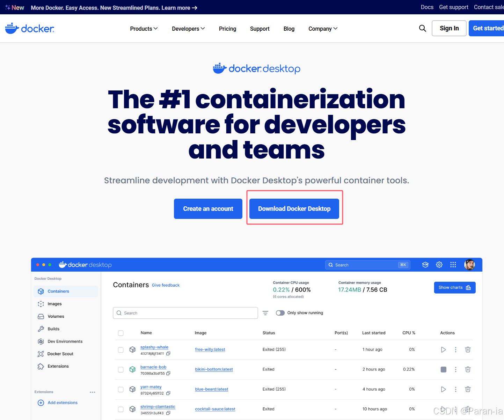Open more actions for barnacle-bob
Image resolution: width=504 pixels, height=420 pixels.
click(455, 369)
